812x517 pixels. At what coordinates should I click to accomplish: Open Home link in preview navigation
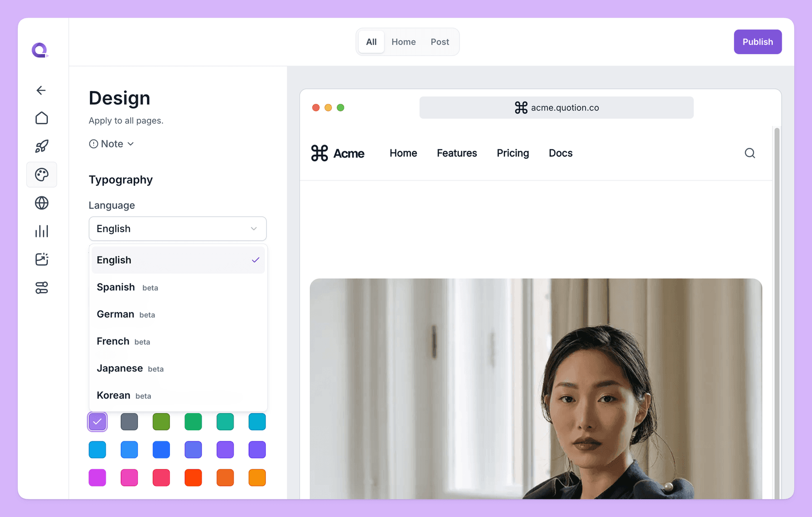pyautogui.click(x=403, y=153)
